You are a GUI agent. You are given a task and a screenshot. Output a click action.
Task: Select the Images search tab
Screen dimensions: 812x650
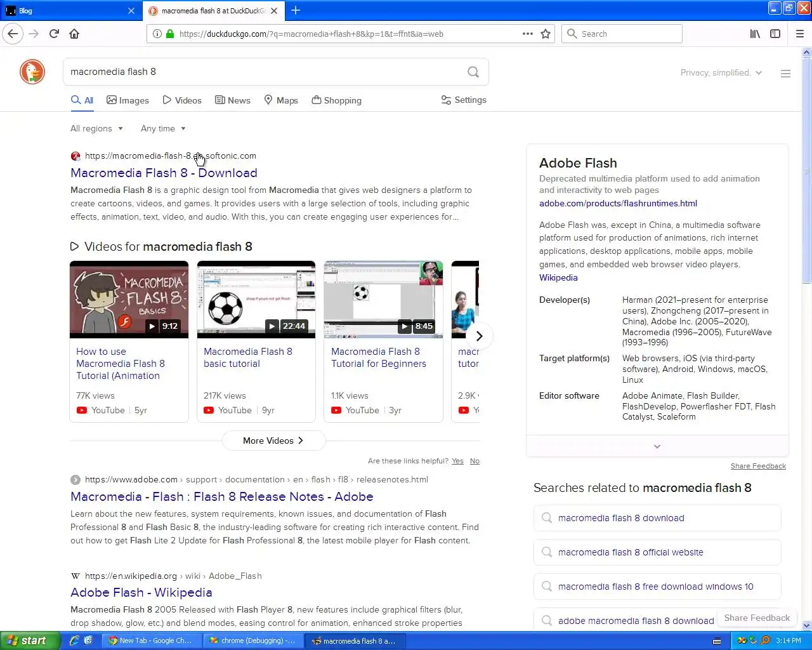pyautogui.click(x=128, y=100)
